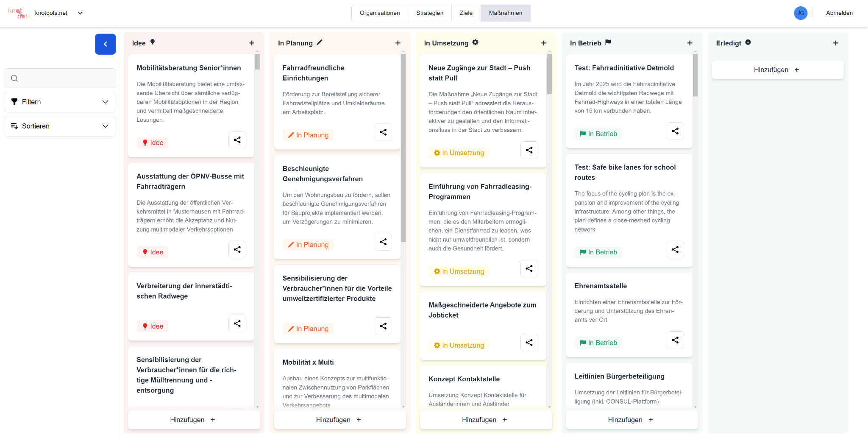The height and width of the screenshot is (438, 868).
Task: Open the knotdots.net dropdown
Action: (80, 13)
